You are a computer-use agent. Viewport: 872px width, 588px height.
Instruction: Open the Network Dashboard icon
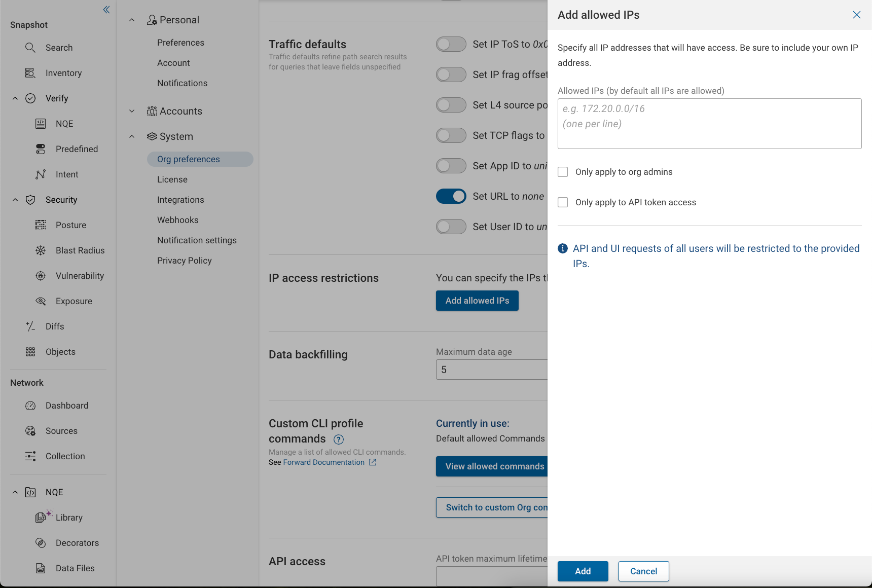click(30, 405)
